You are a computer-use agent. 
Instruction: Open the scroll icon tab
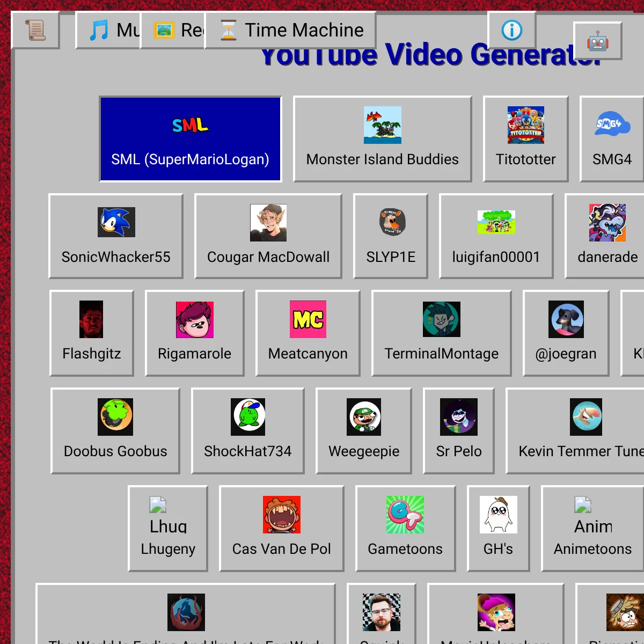pos(35,30)
